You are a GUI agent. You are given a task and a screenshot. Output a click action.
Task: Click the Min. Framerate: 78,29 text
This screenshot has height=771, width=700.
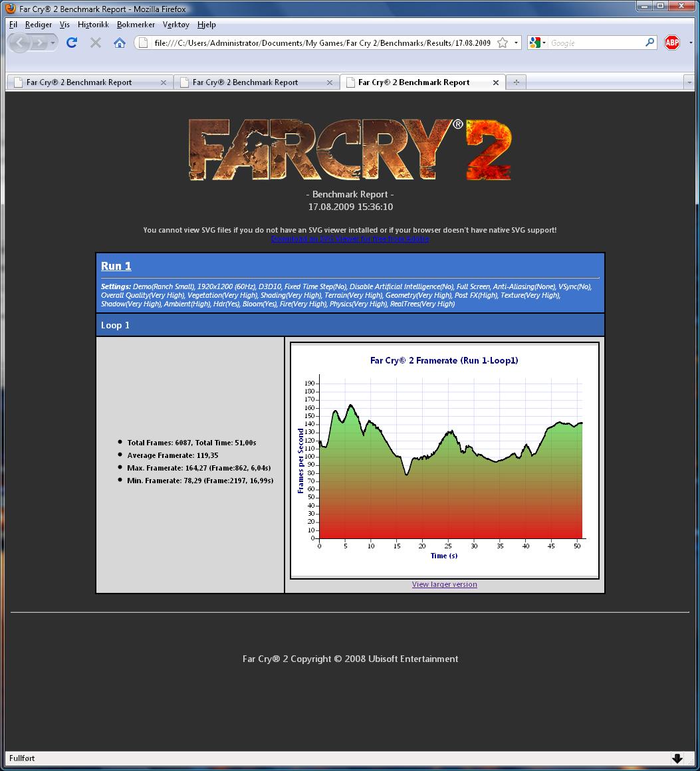tap(200, 481)
